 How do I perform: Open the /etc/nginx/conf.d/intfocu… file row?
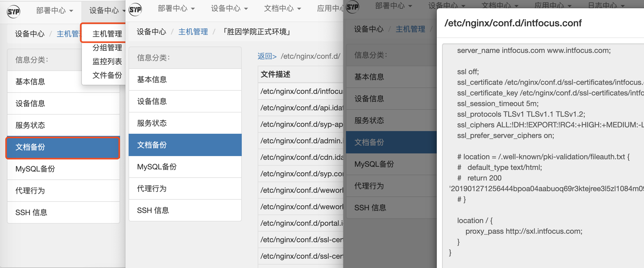301,91
